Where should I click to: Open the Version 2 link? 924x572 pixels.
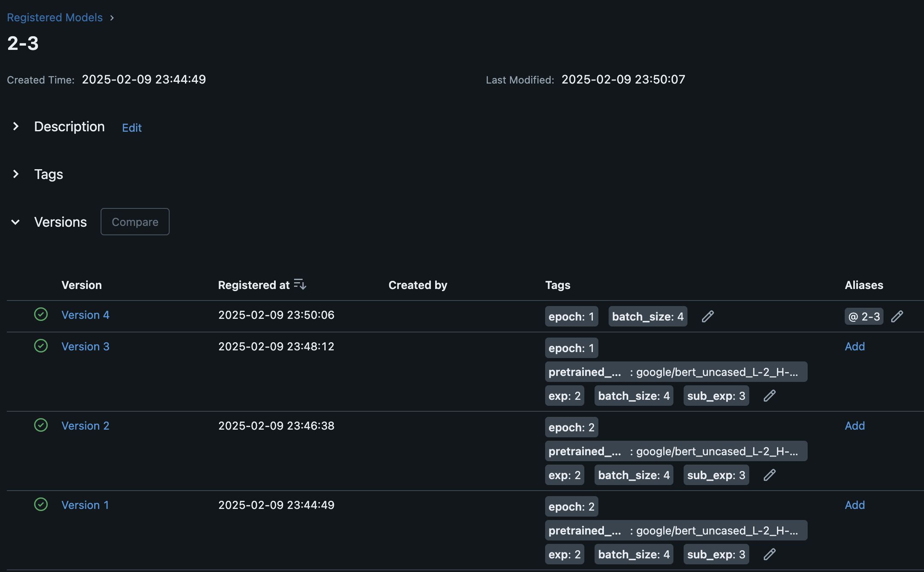coord(85,426)
